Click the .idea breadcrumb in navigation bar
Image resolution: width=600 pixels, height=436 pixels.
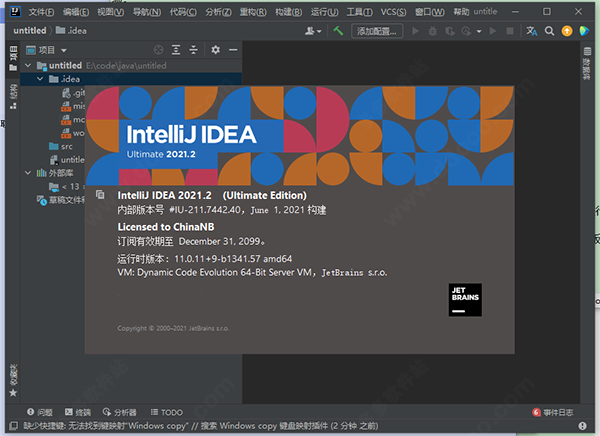71,31
